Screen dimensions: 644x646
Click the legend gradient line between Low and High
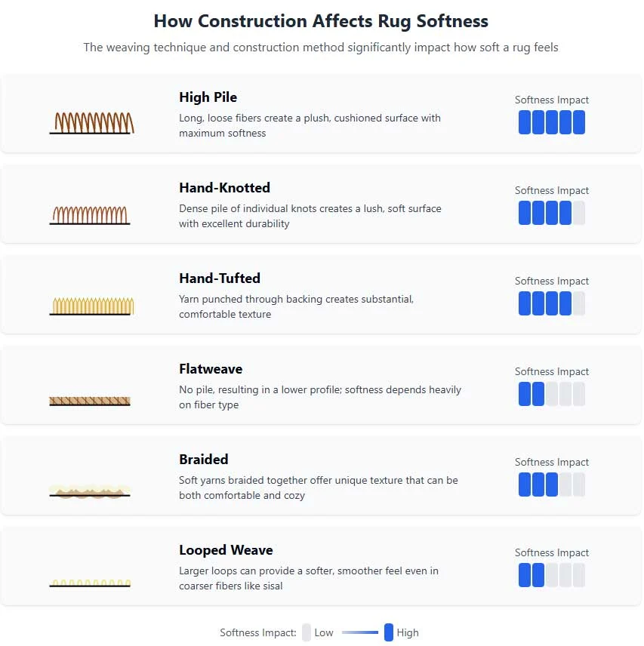click(x=360, y=632)
